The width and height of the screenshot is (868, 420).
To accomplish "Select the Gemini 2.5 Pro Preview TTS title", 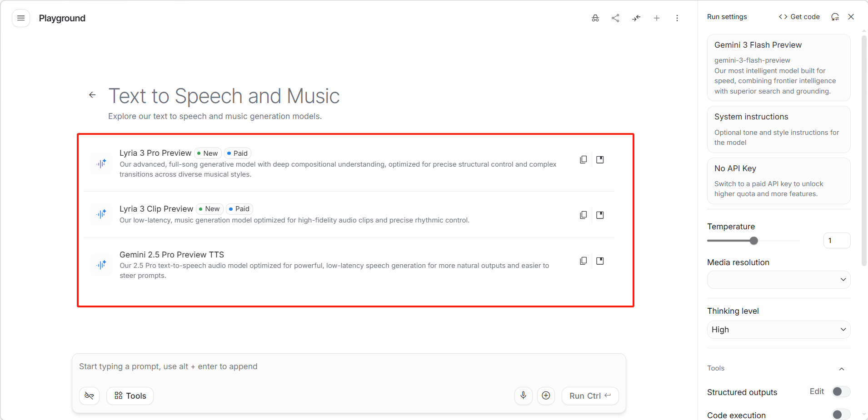I will [x=172, y=255].
